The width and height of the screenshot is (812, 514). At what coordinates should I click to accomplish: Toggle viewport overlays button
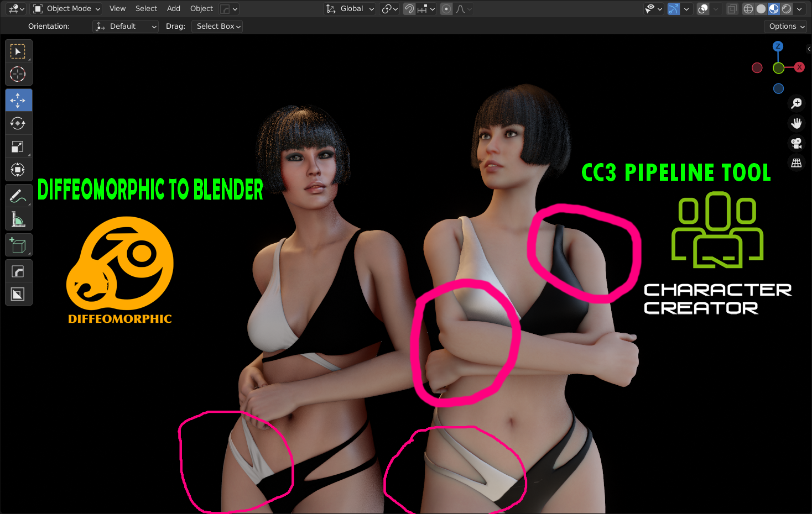pos(703,9)
